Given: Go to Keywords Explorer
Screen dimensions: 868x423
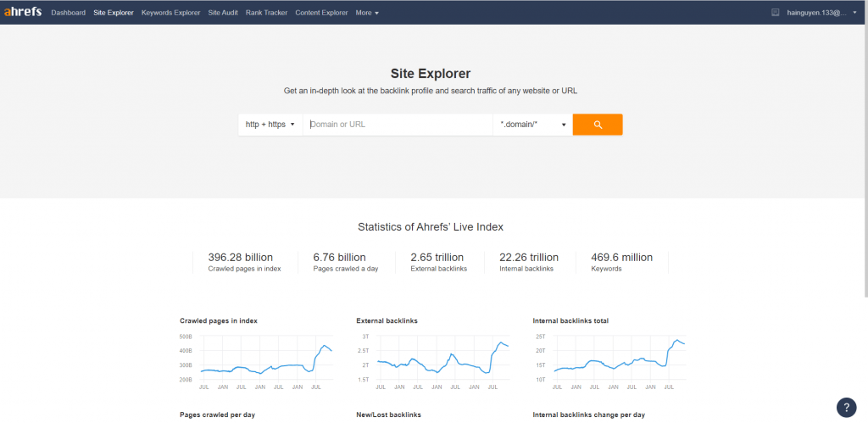Looking at the screenshot, I should [x=170, y=13].
